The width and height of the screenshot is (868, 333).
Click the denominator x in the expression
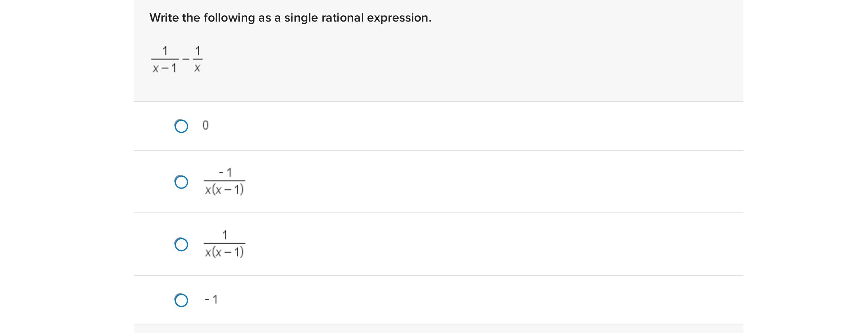tap(198, 67)
